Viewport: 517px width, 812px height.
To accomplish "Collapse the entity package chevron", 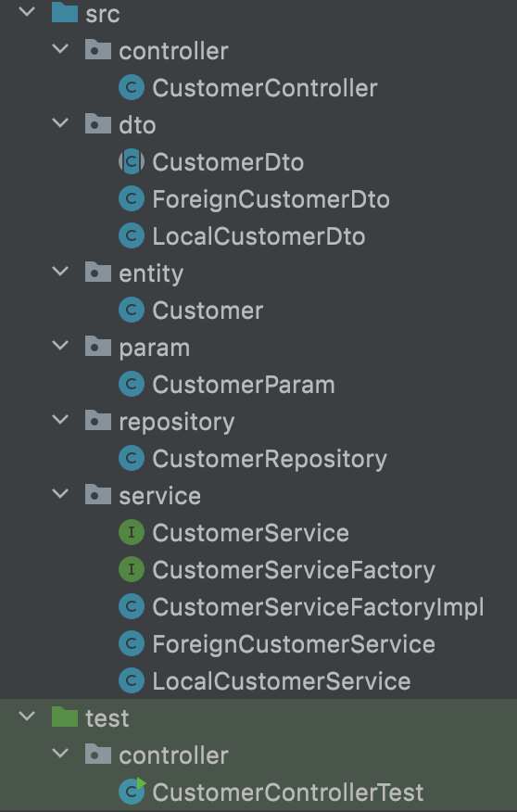I will 60,271.
